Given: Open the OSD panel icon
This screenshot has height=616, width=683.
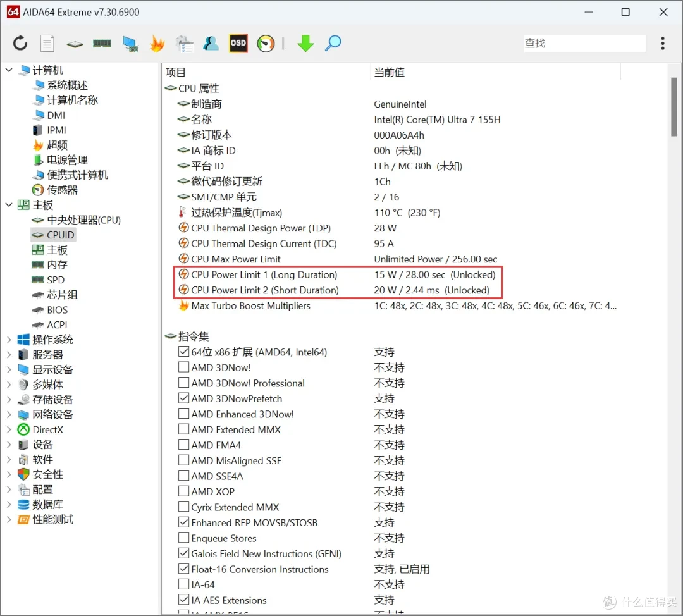Looking at the screenshot, I should pos(238,43).
